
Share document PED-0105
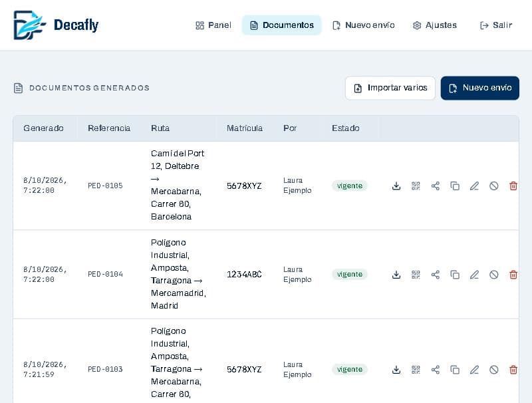point(436,186)
